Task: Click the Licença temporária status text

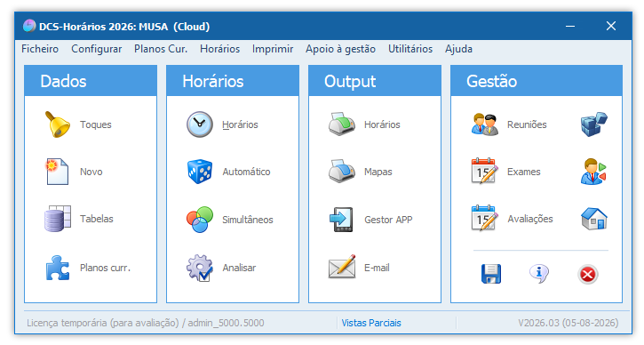Action: 146,323
